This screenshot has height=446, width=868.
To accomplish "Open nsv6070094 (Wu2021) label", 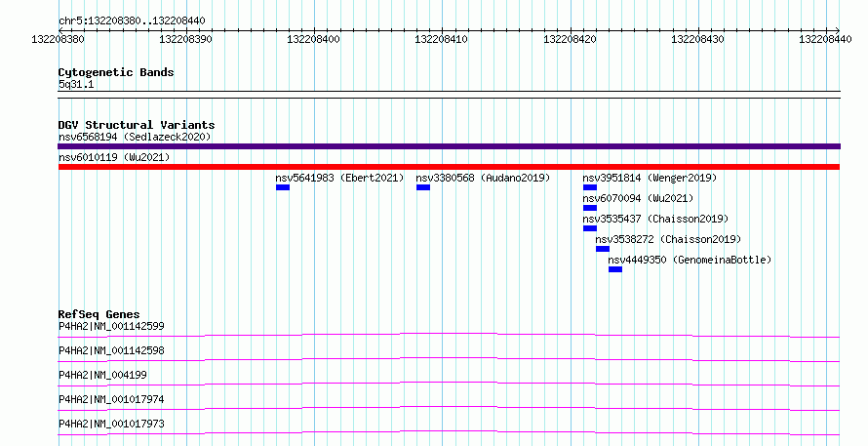I will click(x=638, y=198).
